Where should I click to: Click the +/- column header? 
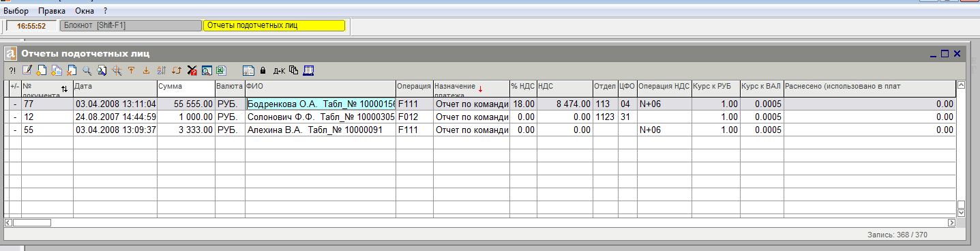15,89
